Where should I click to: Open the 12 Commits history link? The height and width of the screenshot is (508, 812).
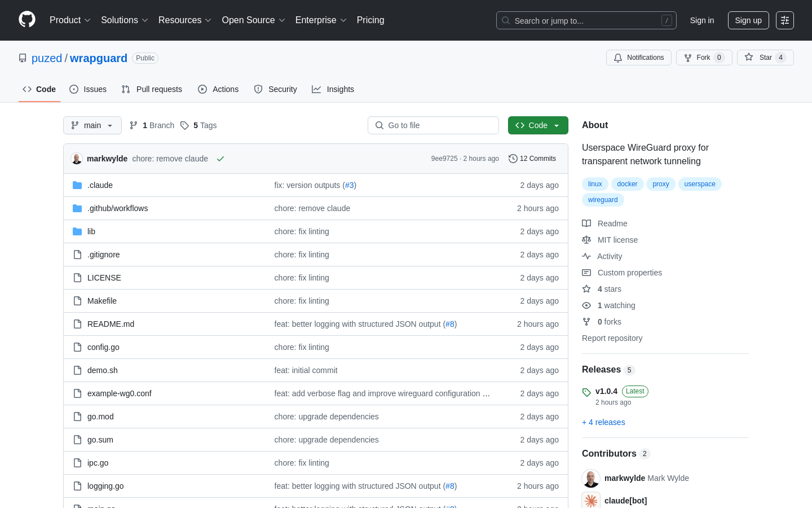click(x=532, y=159)
